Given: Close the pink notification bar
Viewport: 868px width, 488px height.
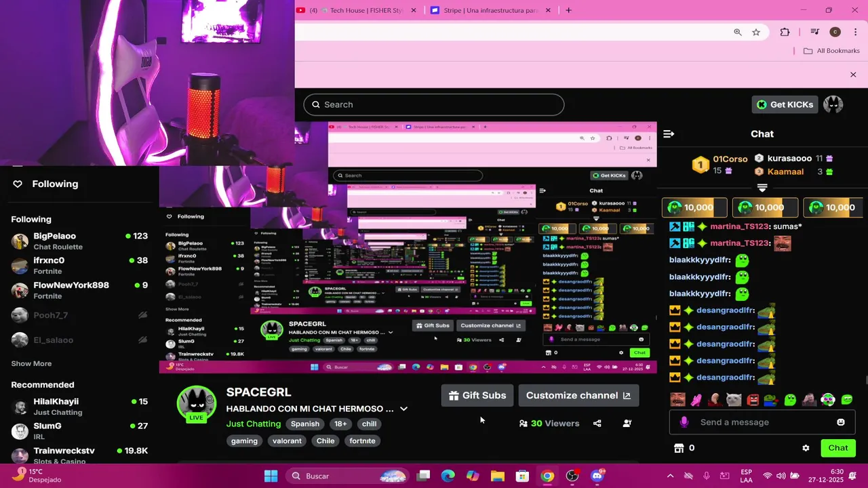Looking at the screenshot, I should [853, 75].
